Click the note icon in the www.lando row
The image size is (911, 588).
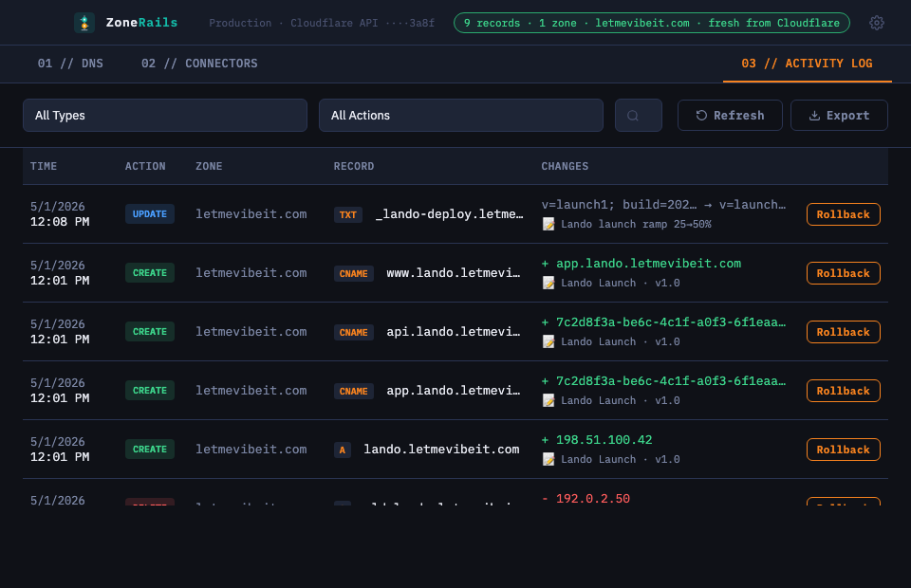548,283
